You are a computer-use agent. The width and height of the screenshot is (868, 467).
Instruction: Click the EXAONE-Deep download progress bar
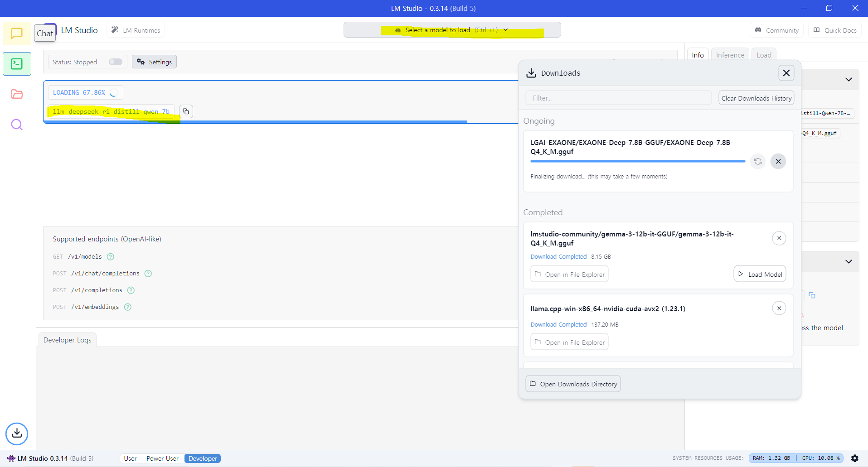click(638, 161)
